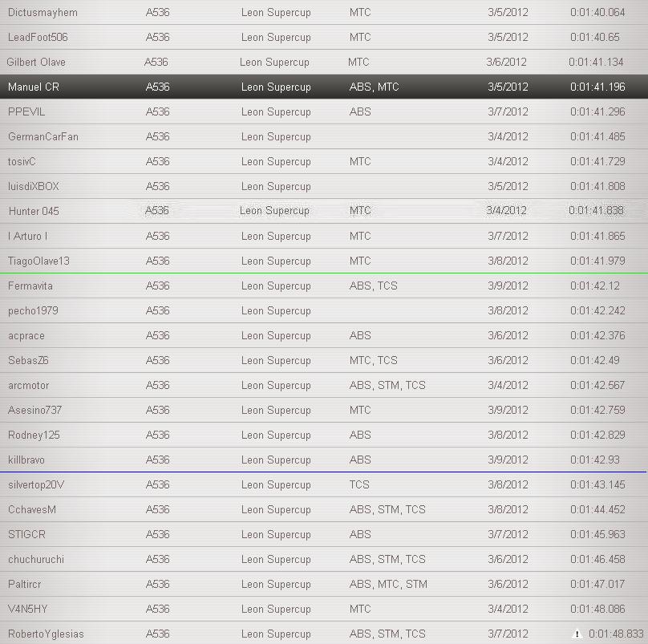The width and height of the screenshot is (648, 644).
Task: Click pecho1979 leaderboard entry
Action: 324,311
